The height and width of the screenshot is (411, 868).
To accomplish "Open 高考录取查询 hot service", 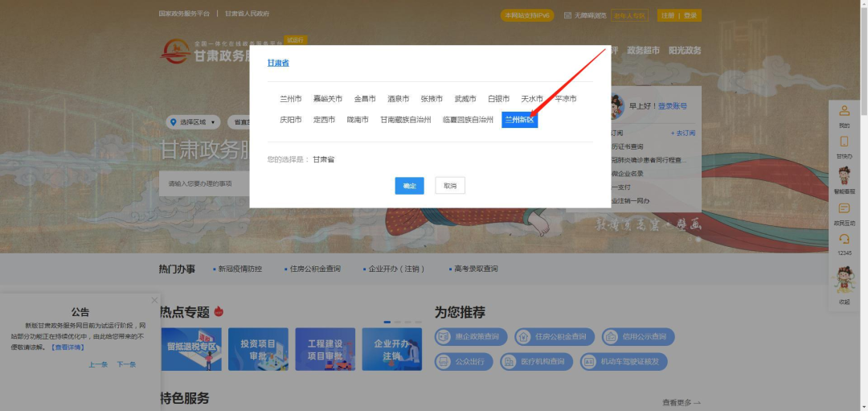I will (474, 269).
